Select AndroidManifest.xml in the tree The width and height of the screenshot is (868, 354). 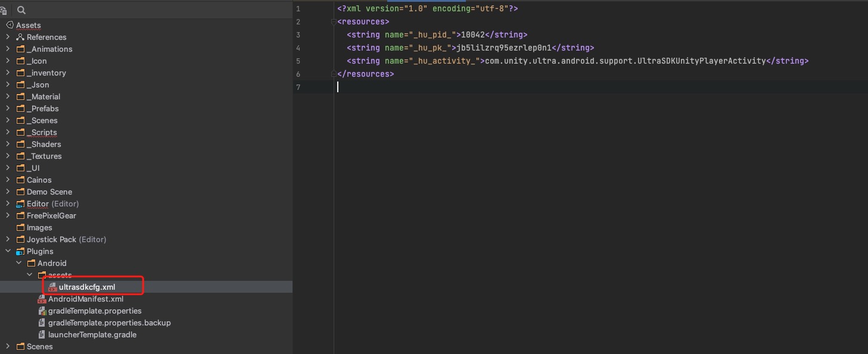point(86,299)
